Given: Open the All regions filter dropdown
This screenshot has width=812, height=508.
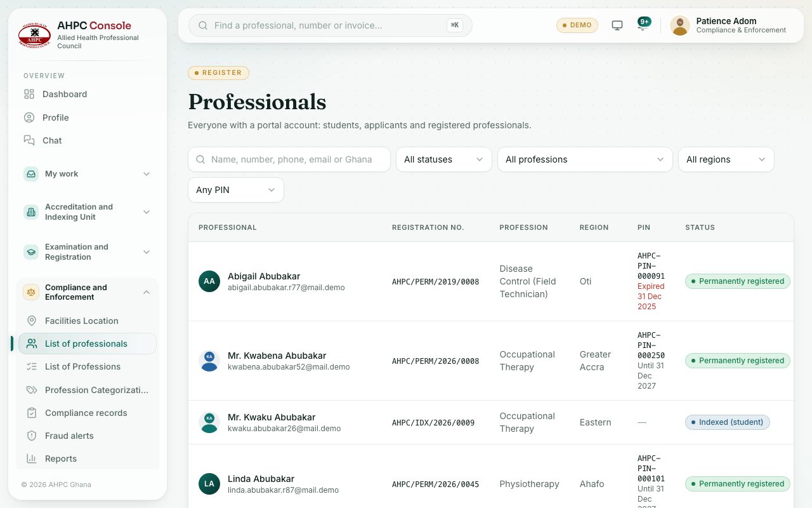Looking at the screenshot, I should [726, 159].
